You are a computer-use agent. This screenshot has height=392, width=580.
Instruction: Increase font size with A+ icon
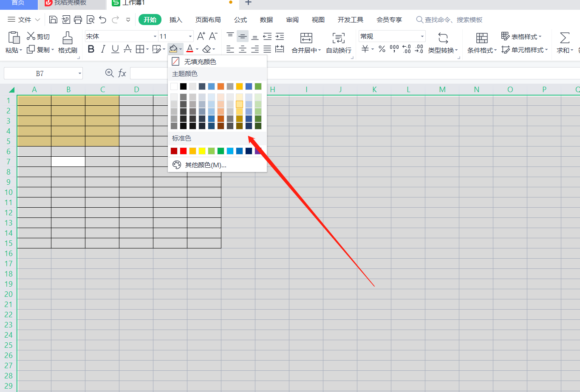[201, 36]
